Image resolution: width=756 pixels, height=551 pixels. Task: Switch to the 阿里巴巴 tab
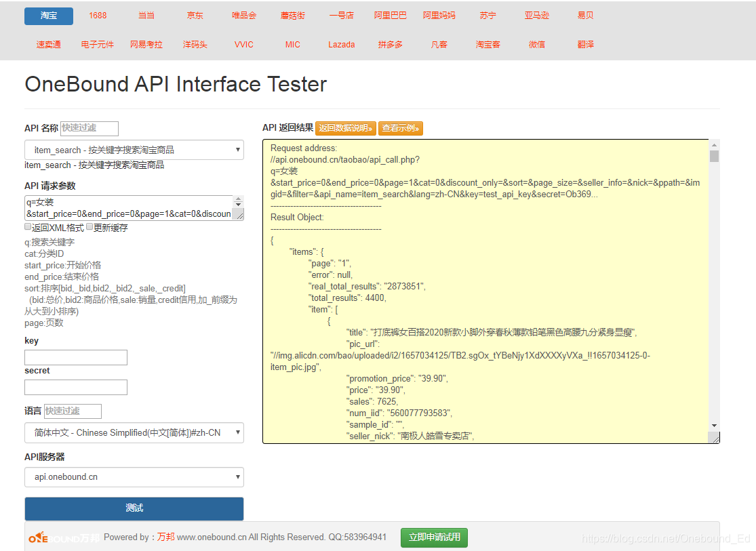point(390,16)
